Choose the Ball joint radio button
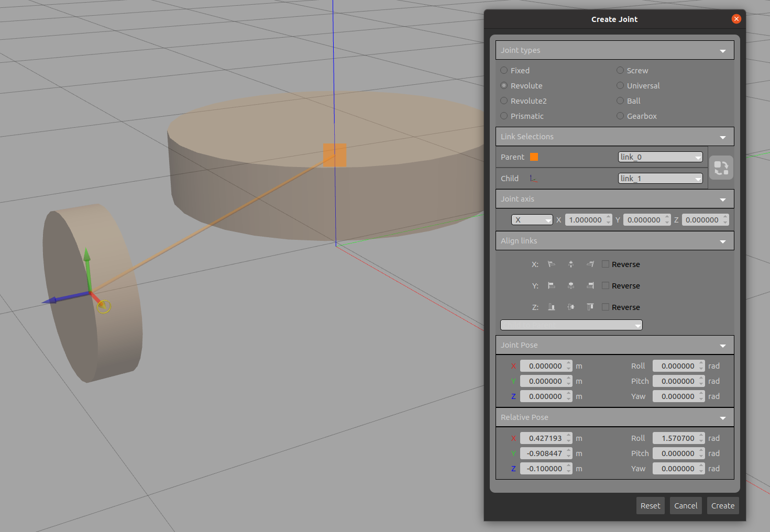The height and width of the screenshot is (532, 770). pos(620,101)
